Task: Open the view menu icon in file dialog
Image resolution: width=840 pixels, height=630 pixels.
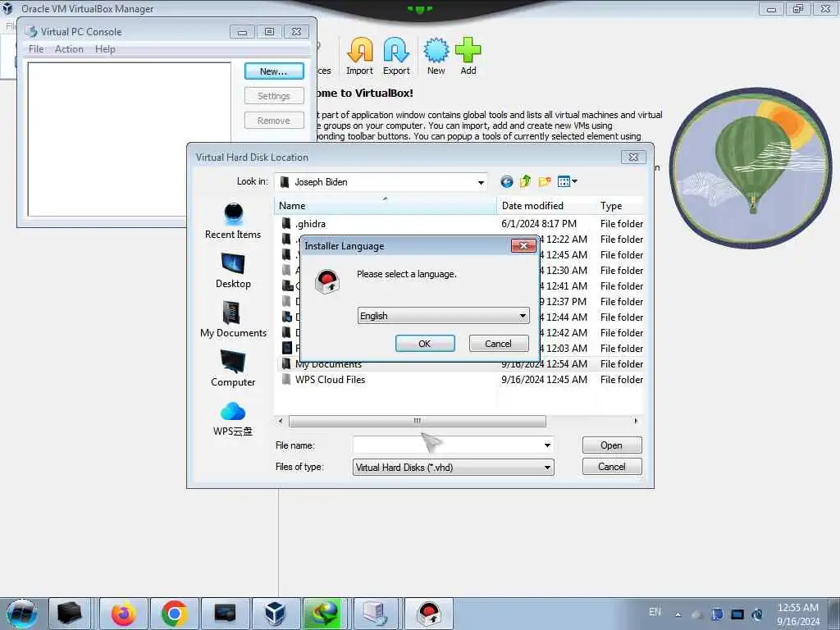Action: click(x=567, y=181)
